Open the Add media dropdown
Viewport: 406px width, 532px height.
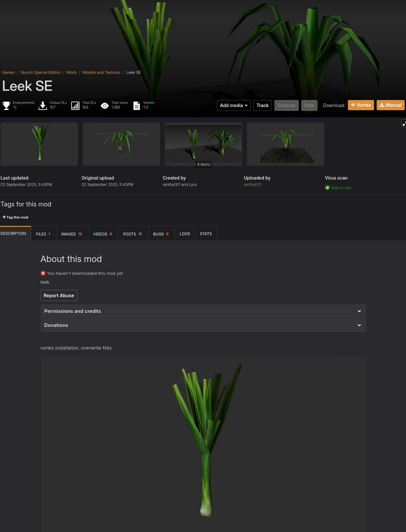(234, 105)
